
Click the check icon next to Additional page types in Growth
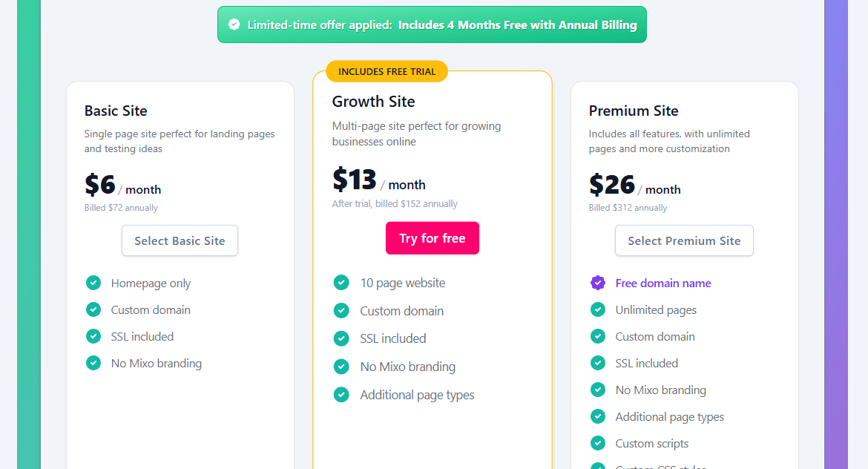click(341, 394)
